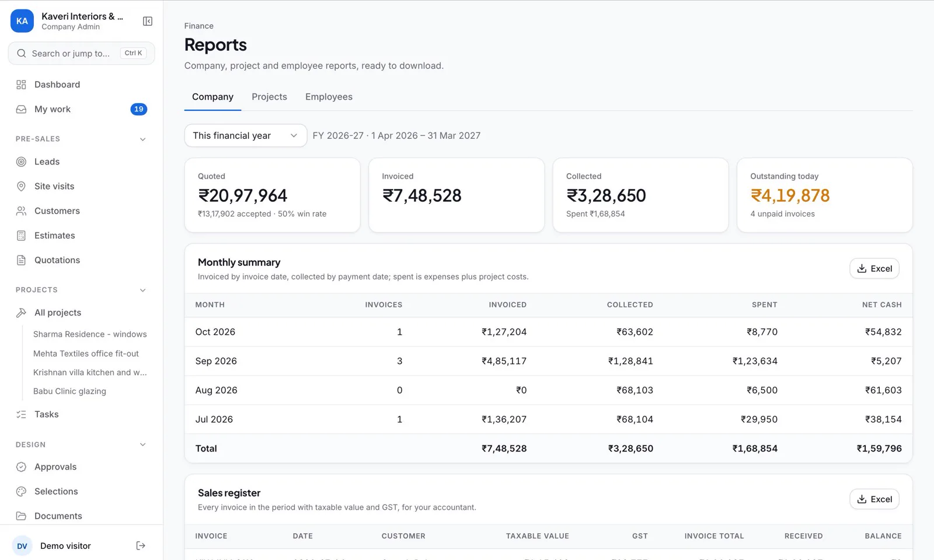934x560 pixels.
Task: Click the Estimates calculator icon
Action: (x=22, y=236)
